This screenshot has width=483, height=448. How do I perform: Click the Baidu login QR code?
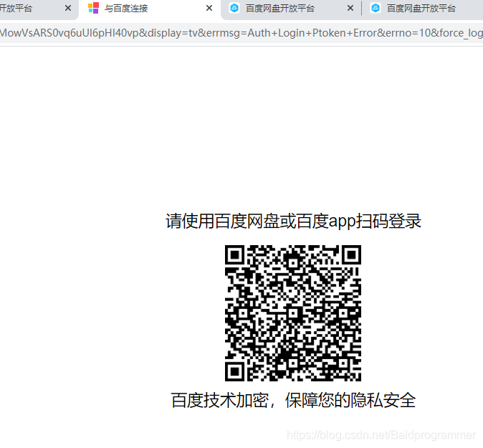(x=293, y=313)
